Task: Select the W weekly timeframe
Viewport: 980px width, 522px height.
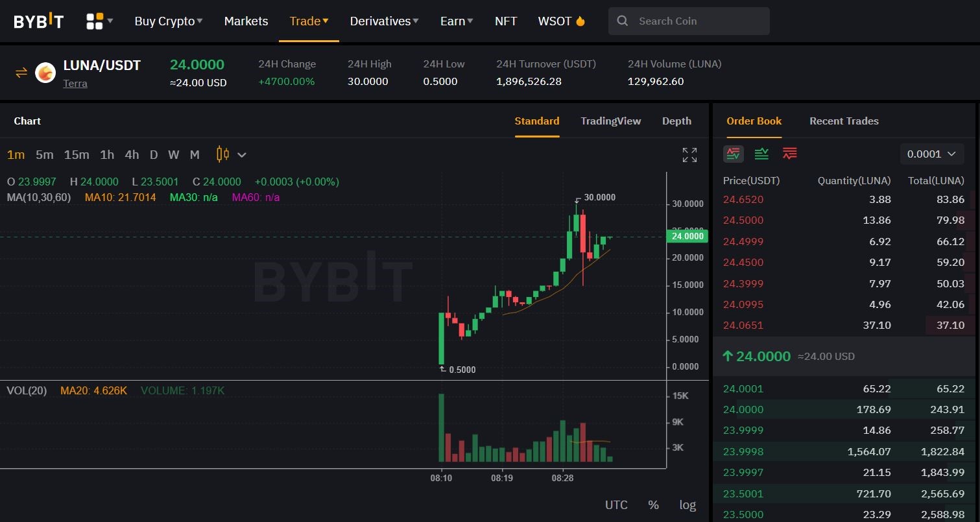Action: [174, 154]
